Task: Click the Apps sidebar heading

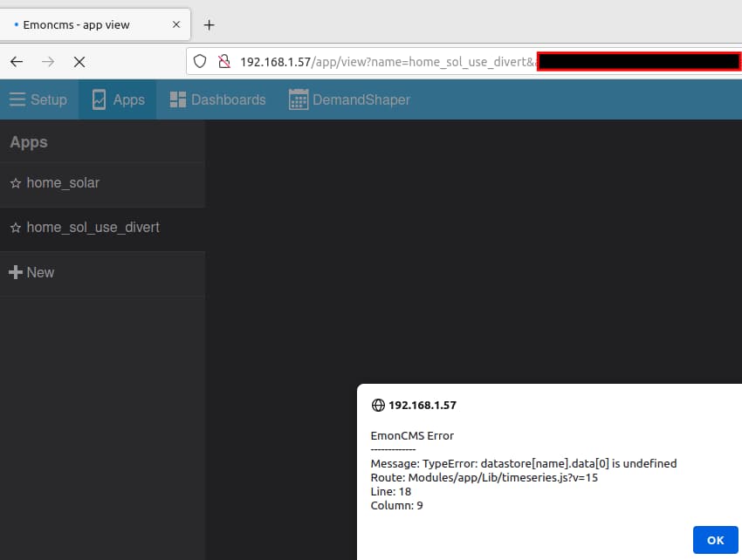Action: [x=29, y=142]
